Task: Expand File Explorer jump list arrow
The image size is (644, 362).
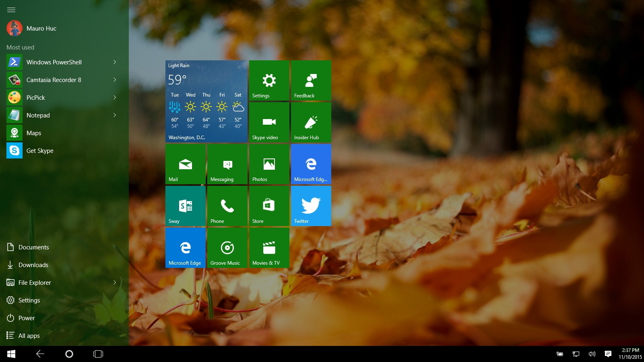Action: [115, 282]
